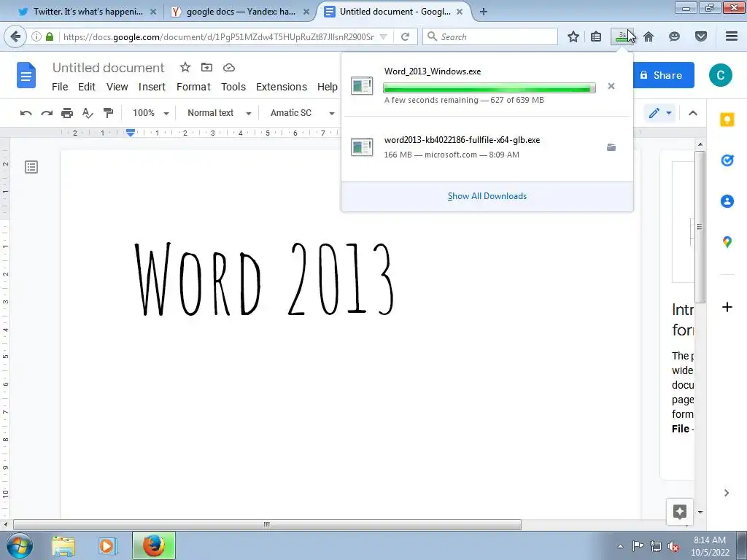Open Windows Media Player from taskbar

108,546
